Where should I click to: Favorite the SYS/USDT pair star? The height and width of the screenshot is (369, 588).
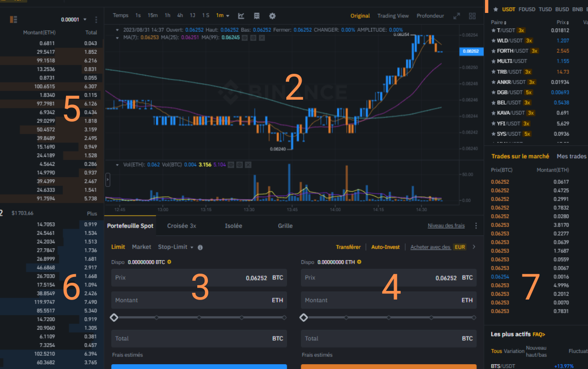[x=494, y=134]
